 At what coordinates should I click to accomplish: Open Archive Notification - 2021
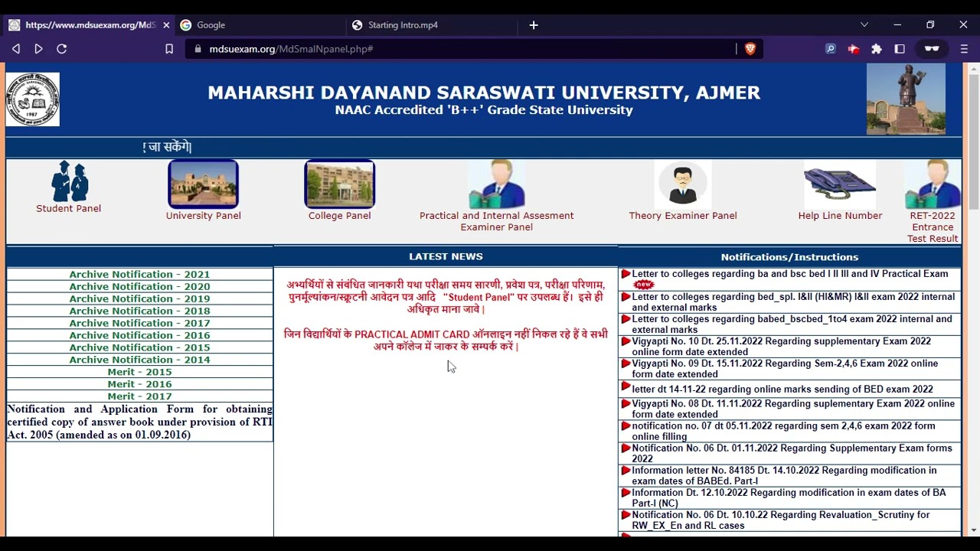[139, 274]
